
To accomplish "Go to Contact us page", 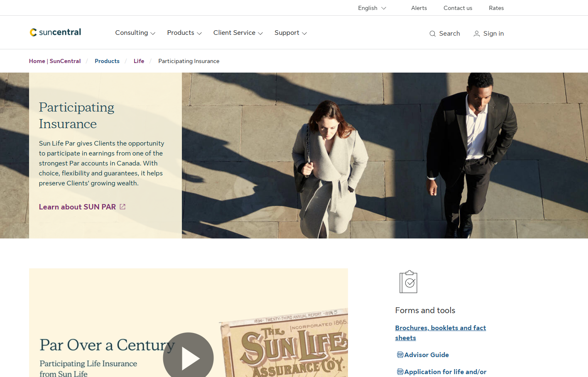I will (458, 8).
